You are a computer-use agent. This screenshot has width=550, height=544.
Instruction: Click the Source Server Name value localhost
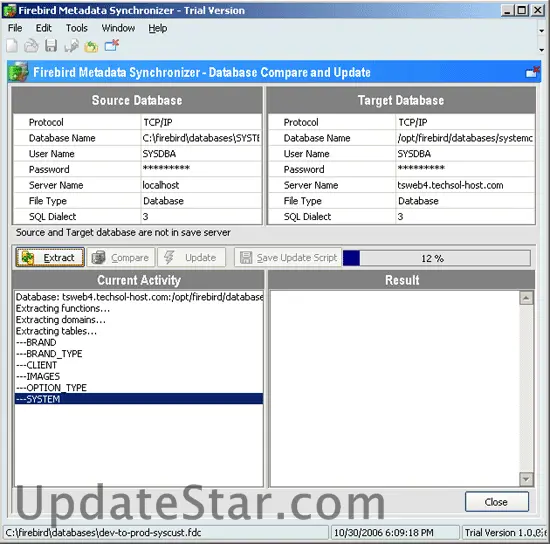pos(201,185)
